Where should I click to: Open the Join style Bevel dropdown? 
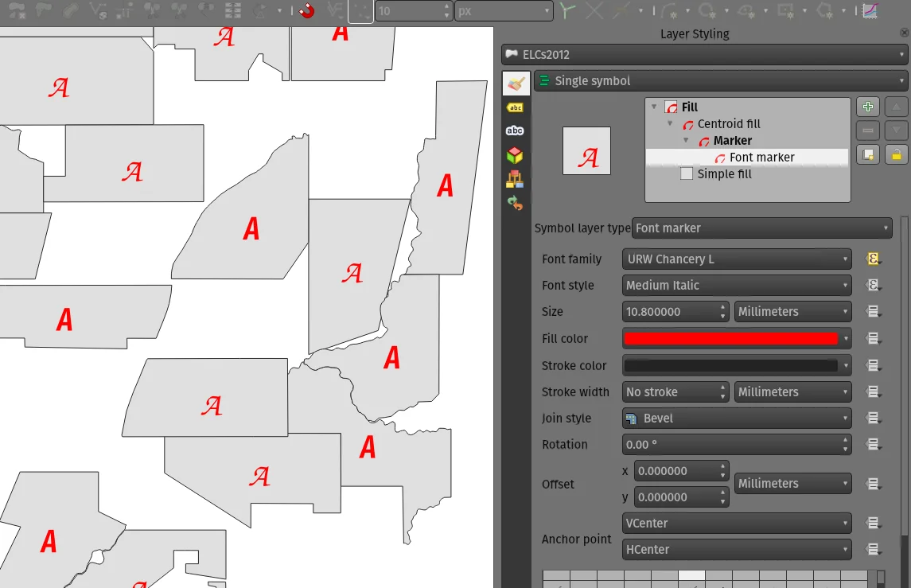pyautogui.click(x=737, y=419)
